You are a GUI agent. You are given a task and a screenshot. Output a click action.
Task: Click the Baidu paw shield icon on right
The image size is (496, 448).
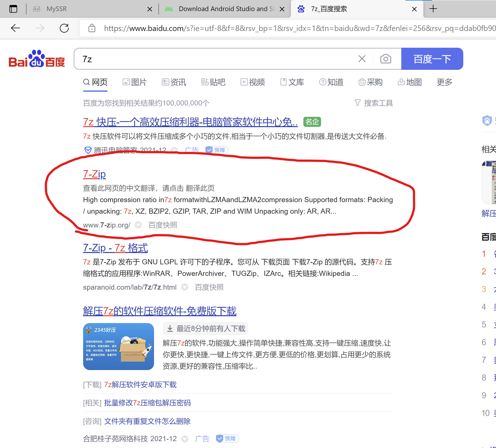(487, 120)
